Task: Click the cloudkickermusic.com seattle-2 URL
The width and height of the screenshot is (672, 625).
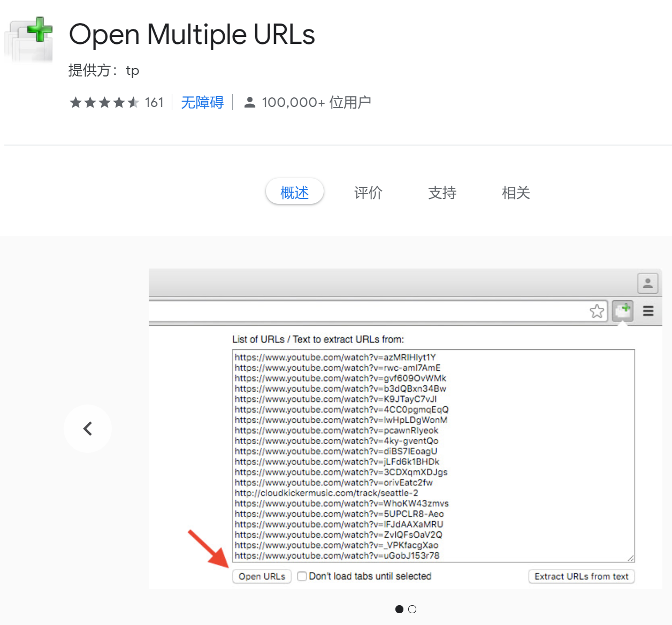Action: click(x=326, y=493)
